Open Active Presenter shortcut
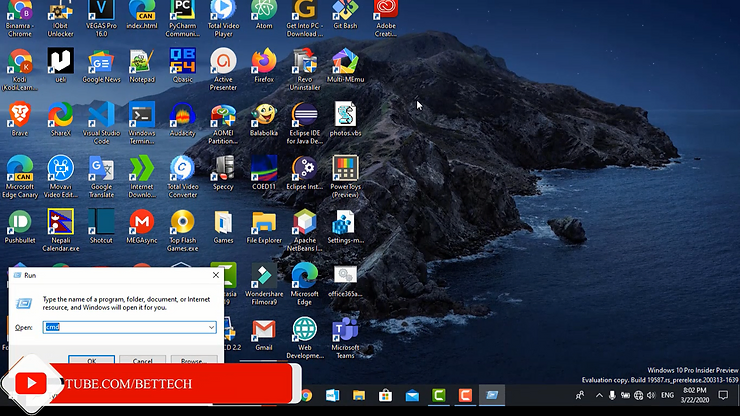This screenshot has height=416, width=740. point(223,69)
